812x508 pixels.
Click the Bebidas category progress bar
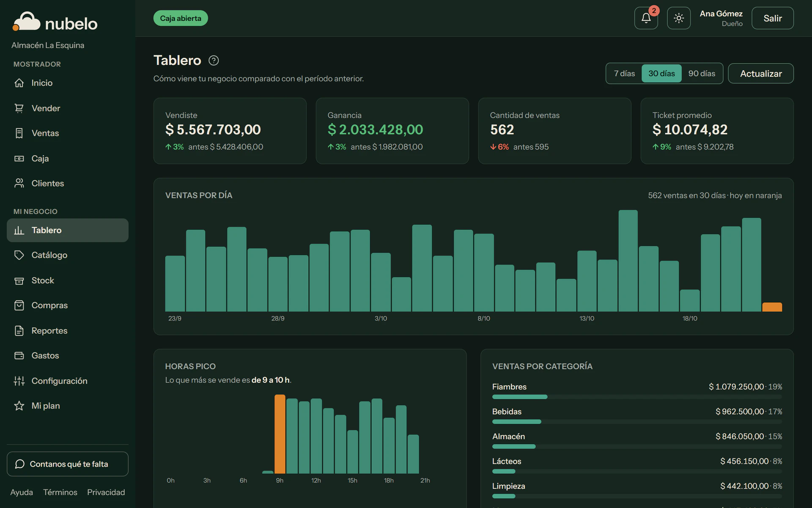pos(637,422)
